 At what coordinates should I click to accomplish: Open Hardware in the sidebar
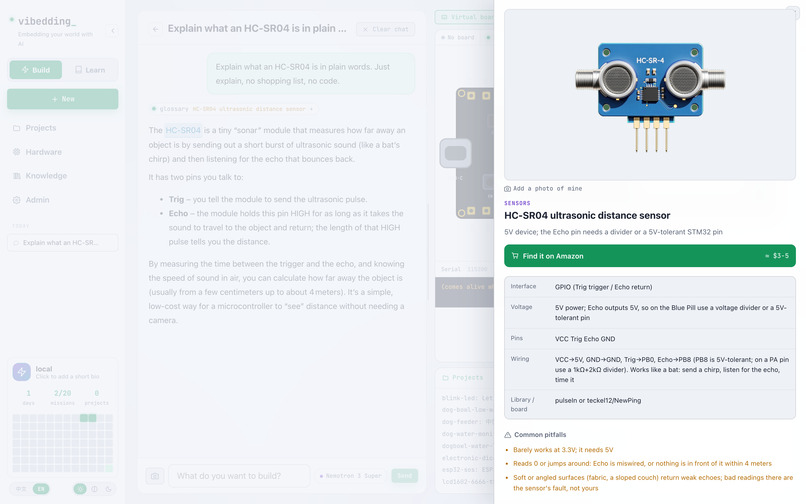(63, 152)
